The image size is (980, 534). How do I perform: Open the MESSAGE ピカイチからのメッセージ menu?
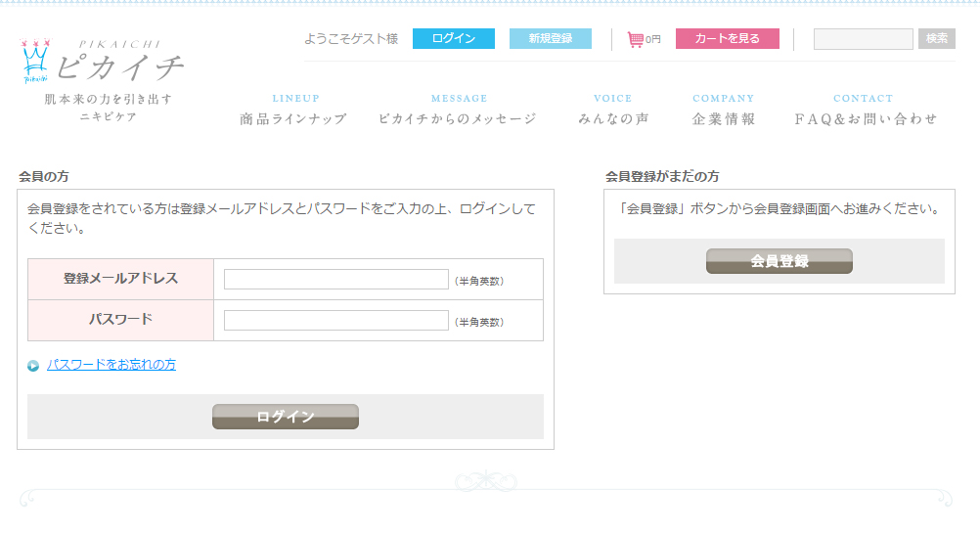point(458,111)
